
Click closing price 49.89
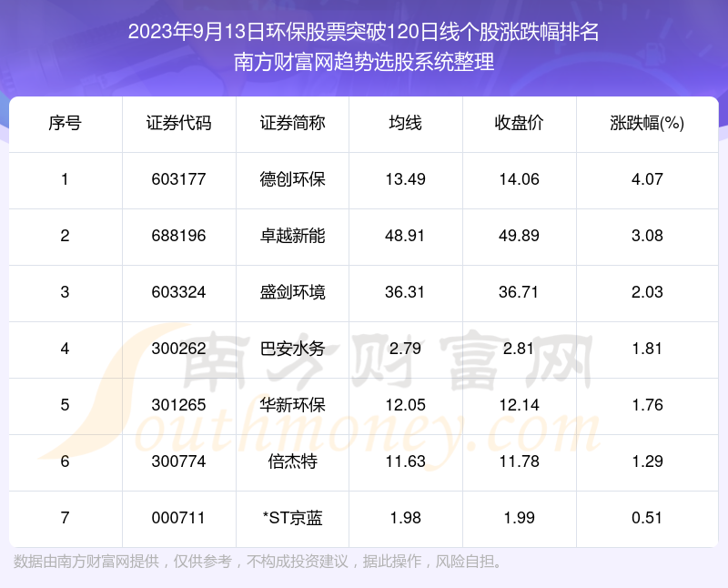[519, 236]
